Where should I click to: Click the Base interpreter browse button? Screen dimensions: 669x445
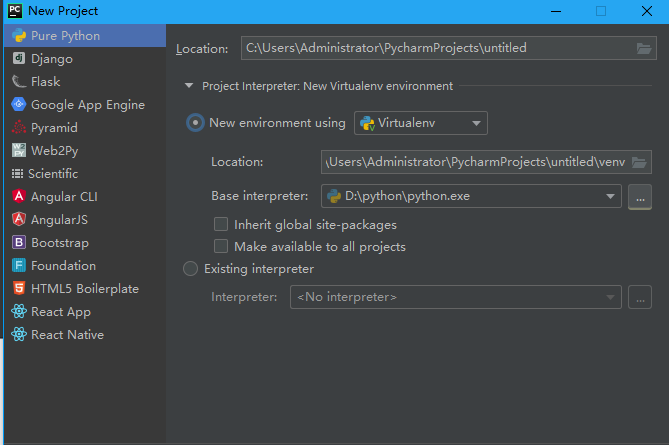pos(640,197)
